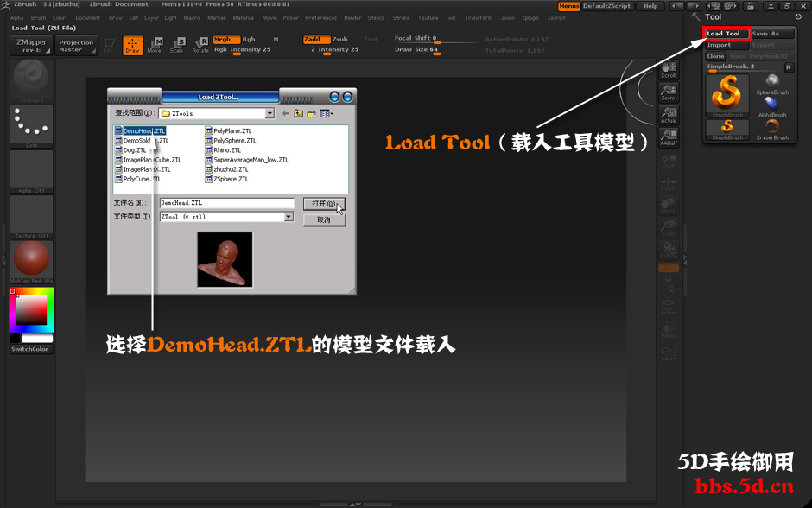Click the Load Tool button
The height and width of the screenshot is (508, 812).
[727, 34]
